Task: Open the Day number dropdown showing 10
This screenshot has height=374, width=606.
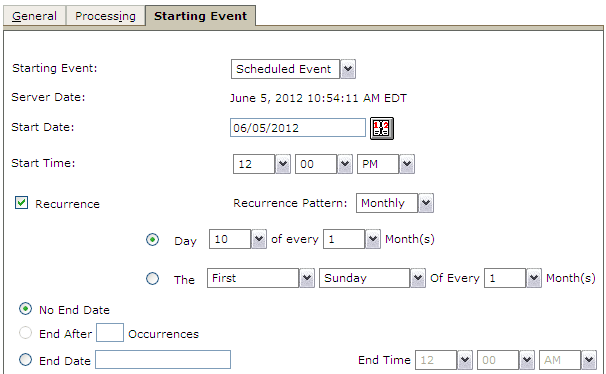Action: [x=238, y=239]
